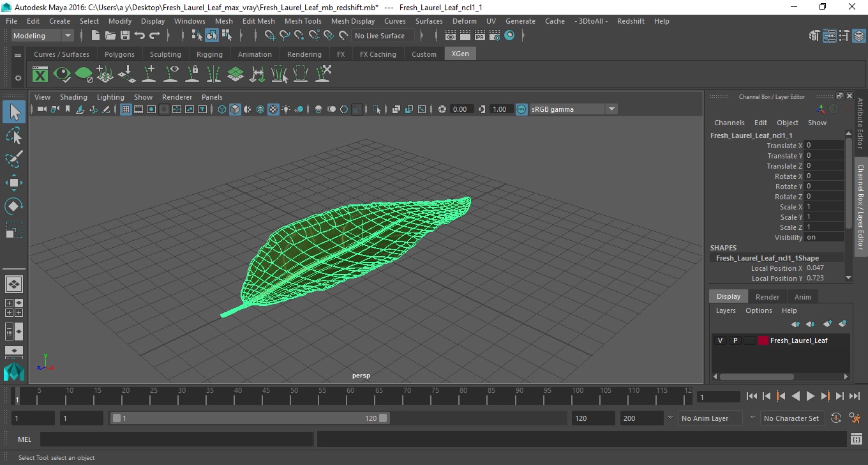Play animation backwards
The image size is (868, 465).
pyautogui.click(x=795, y=396)
